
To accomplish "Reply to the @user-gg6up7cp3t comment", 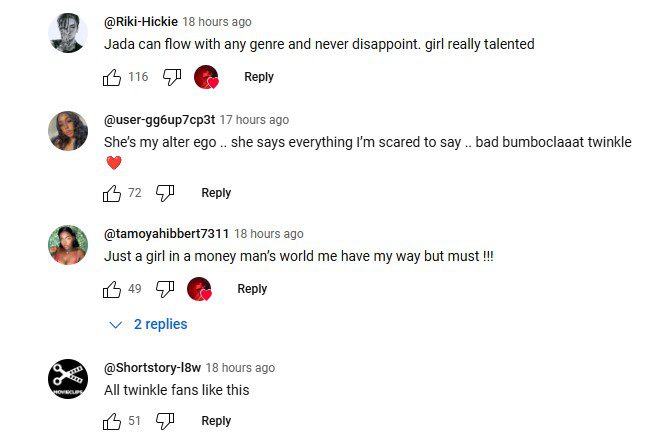I will click(x=216, y=193).
